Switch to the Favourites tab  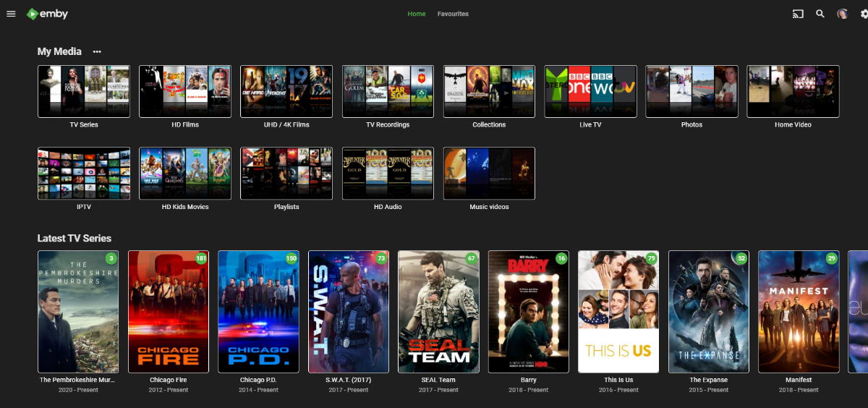[453, 14]
